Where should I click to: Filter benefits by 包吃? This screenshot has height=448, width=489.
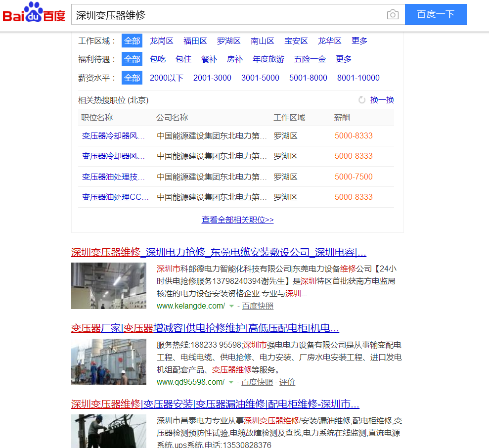158,59
